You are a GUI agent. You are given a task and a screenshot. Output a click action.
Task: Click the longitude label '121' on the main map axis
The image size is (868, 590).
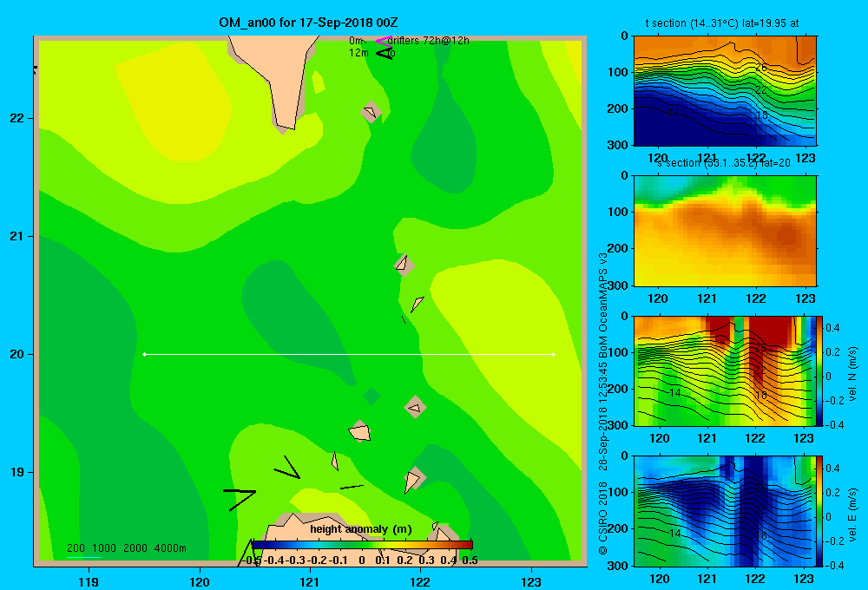[x=310, y=581]
